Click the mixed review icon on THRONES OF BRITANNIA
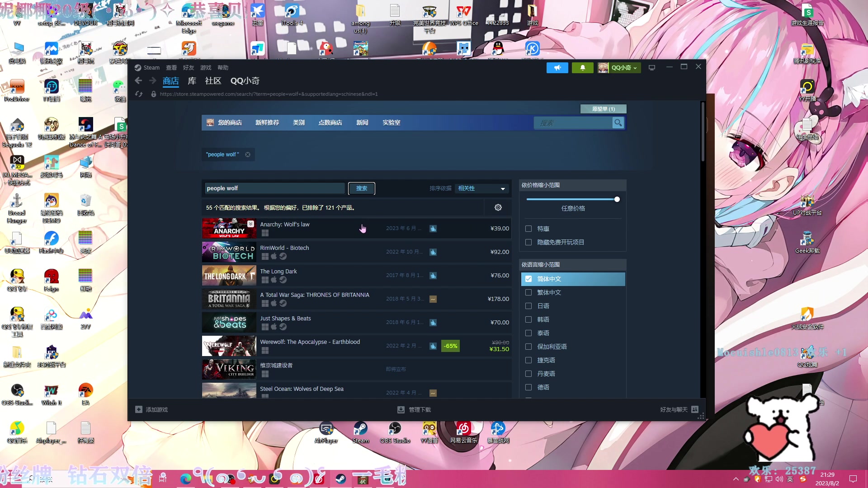Screen dimensions: 868x488 click(433, 299)
